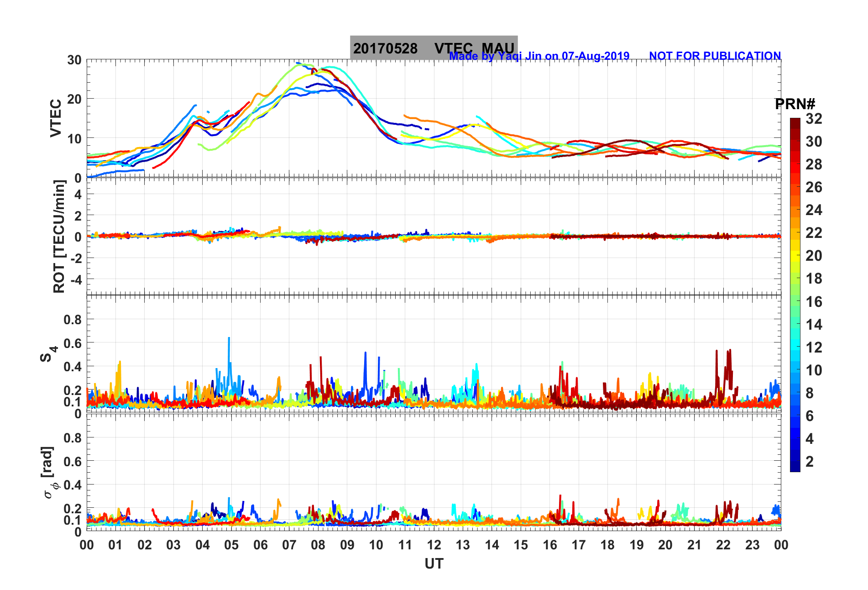This screenshot has height=590, width=868.
Task: Click the VTEC axis tick '20'
Action: [x=74, y=99]
